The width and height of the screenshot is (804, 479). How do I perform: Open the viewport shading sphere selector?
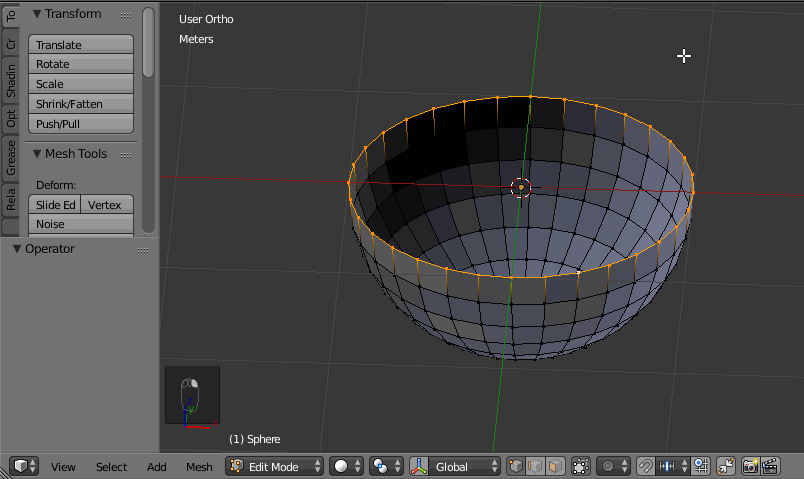pos(346,466)
